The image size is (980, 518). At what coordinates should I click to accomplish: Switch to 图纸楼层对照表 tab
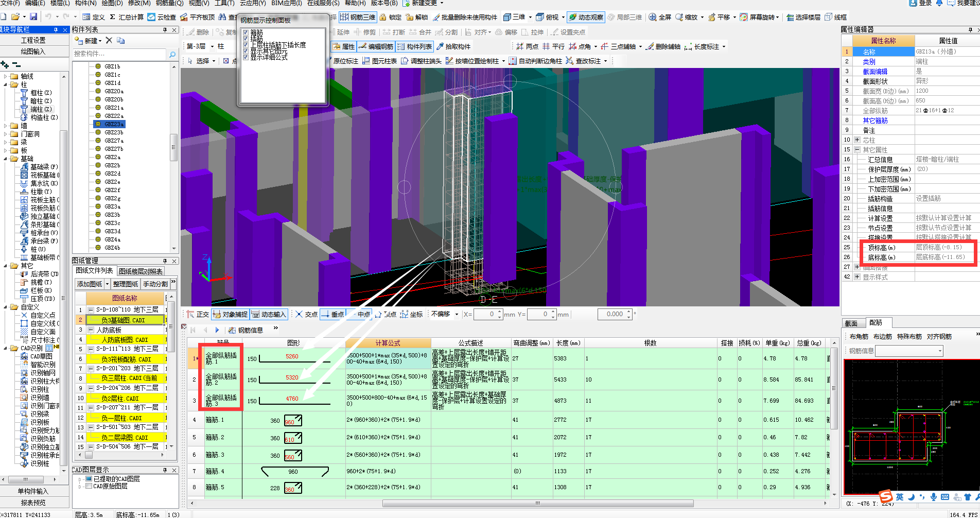141,271
